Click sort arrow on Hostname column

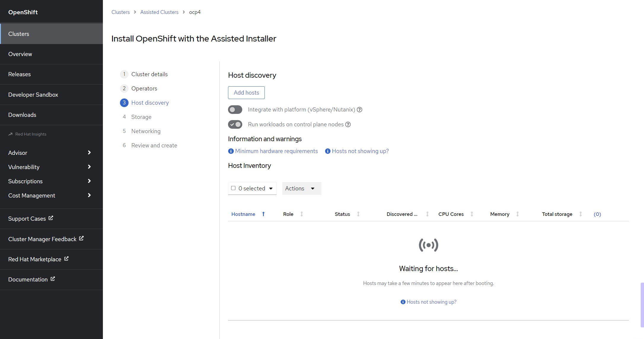[x=263, y=214]
